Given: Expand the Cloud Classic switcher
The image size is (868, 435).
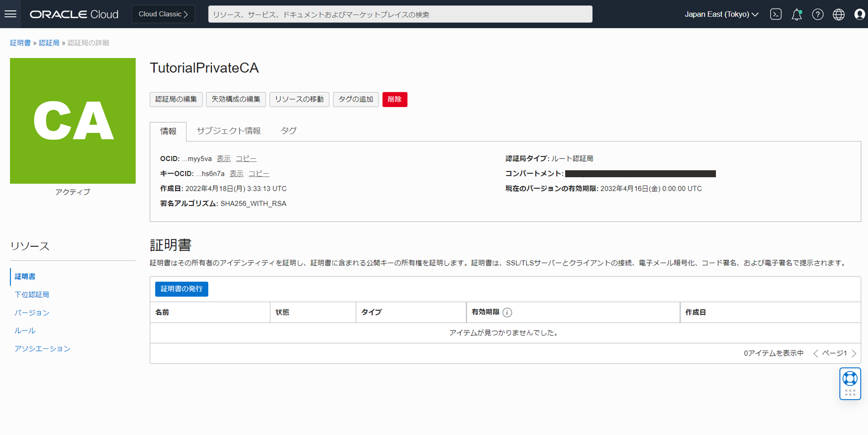Looking at the screenshot, I should coord(163,13).
